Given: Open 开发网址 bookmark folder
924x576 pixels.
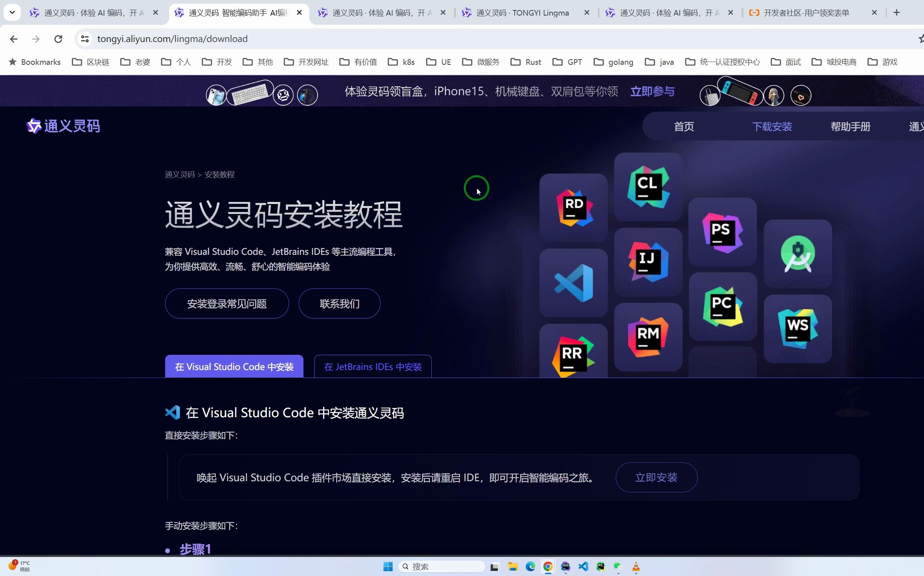Looking at the screenshot, I should 306,62.
